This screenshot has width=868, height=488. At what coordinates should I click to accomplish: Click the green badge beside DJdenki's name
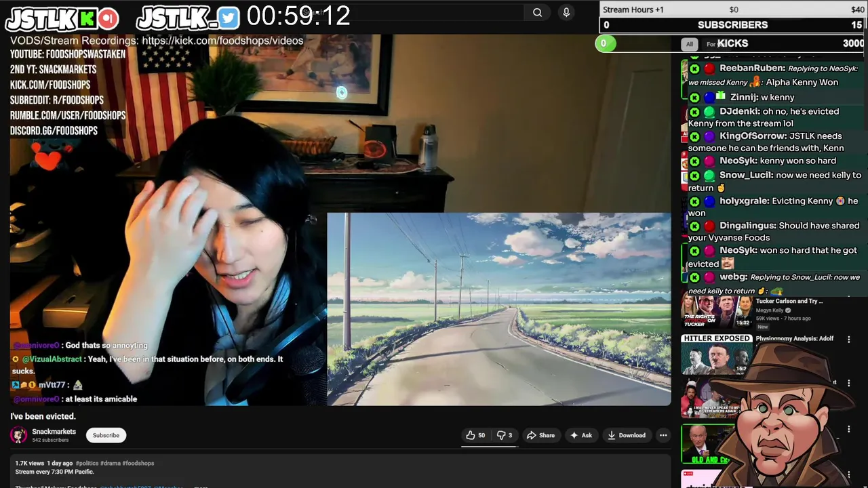pyautogui.click(x=709, y=112)
